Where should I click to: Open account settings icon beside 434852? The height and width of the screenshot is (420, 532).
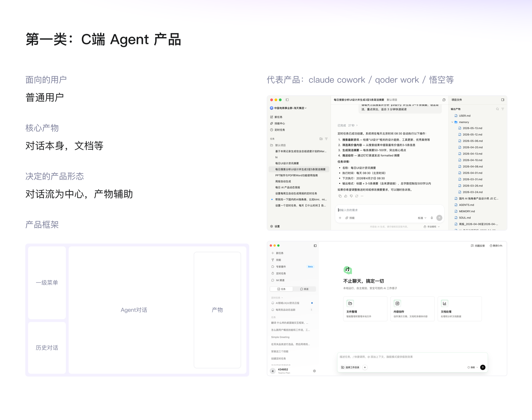click(314, 371)
